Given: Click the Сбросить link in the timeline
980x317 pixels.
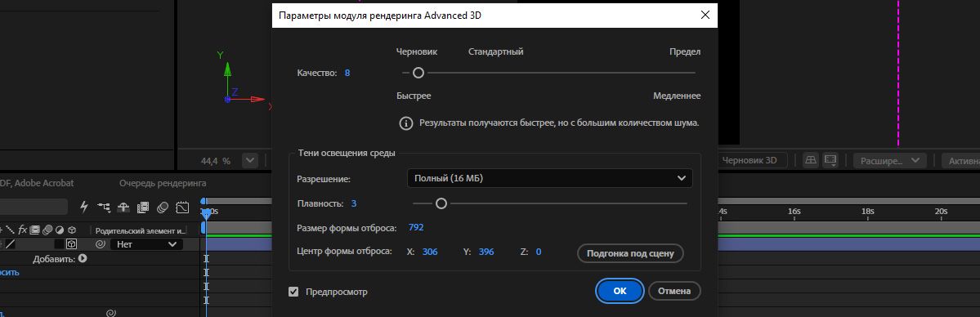Looking at the screenshot, I should (8, 272).
